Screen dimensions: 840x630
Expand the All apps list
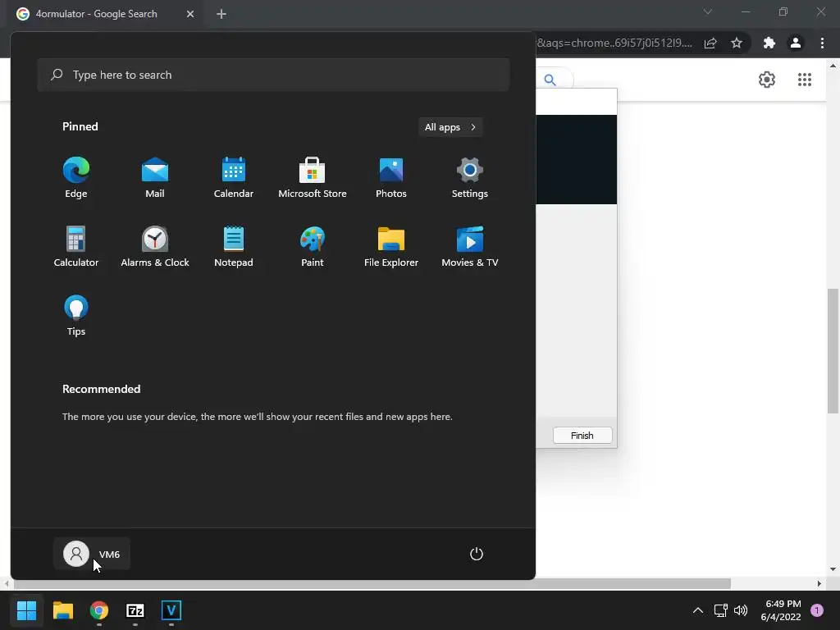coord(450,127)
